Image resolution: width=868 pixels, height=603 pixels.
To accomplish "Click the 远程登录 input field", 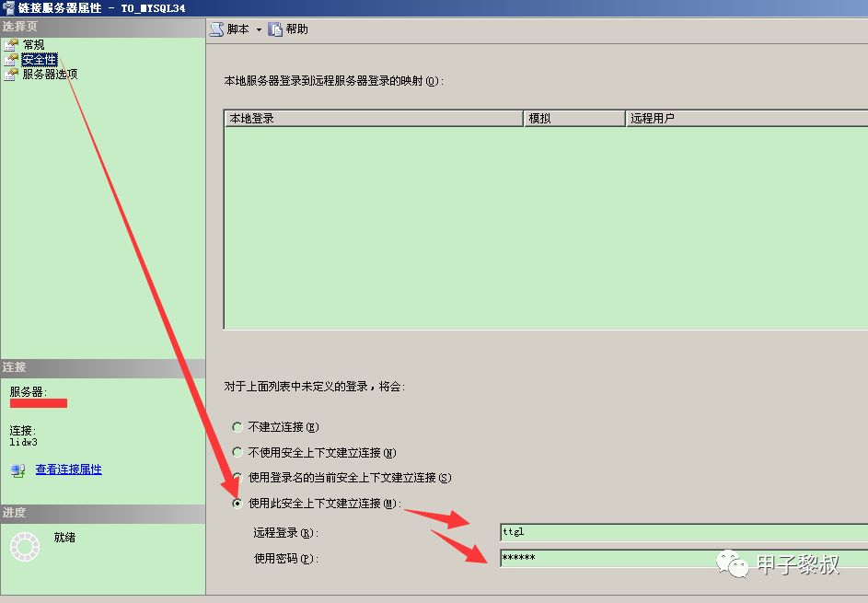I will click(684, 532).
